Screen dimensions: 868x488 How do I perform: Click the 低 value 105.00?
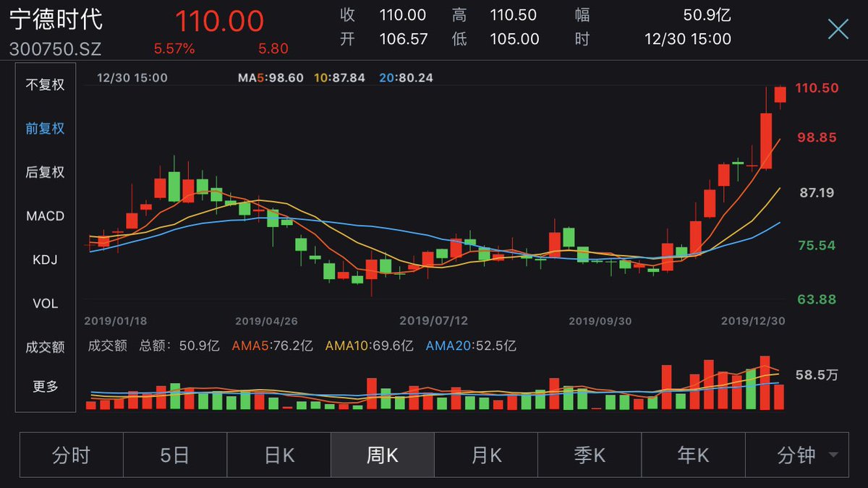515,39
